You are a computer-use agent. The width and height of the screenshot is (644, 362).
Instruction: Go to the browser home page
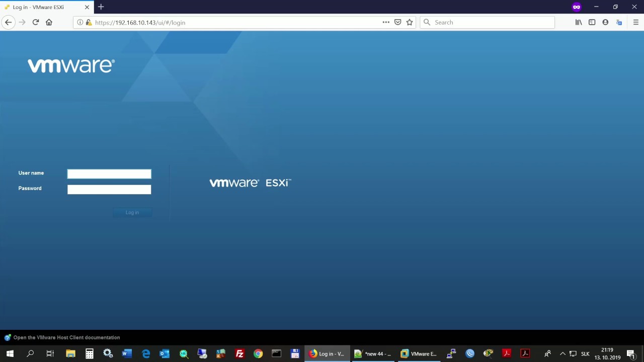tap(49, 22)
